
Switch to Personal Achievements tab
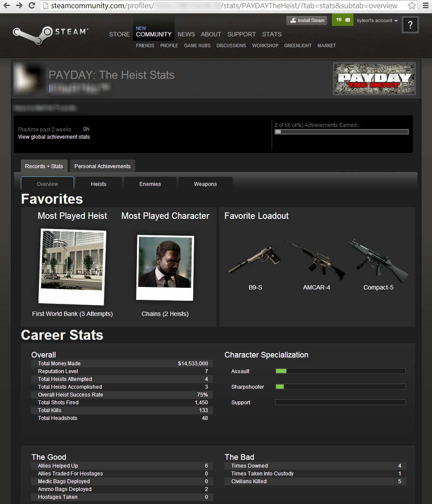[x=103, y=166]
